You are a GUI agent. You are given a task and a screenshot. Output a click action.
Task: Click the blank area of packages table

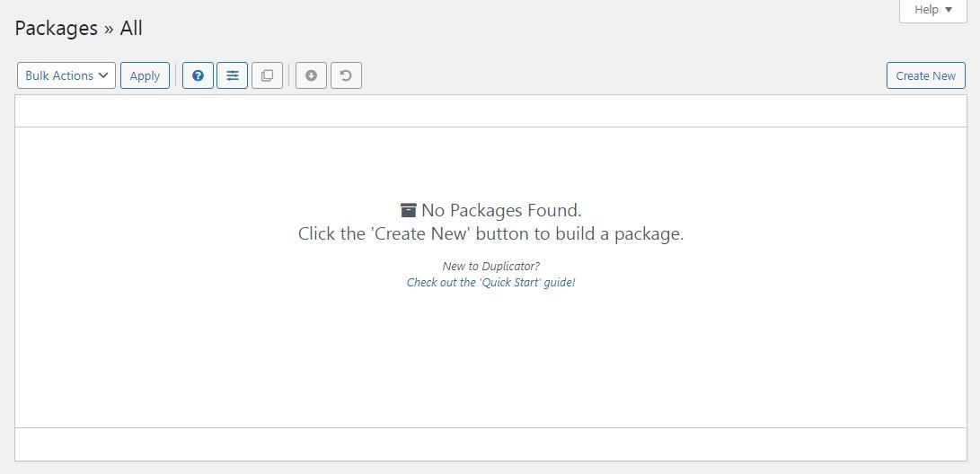tap(490, 359)
